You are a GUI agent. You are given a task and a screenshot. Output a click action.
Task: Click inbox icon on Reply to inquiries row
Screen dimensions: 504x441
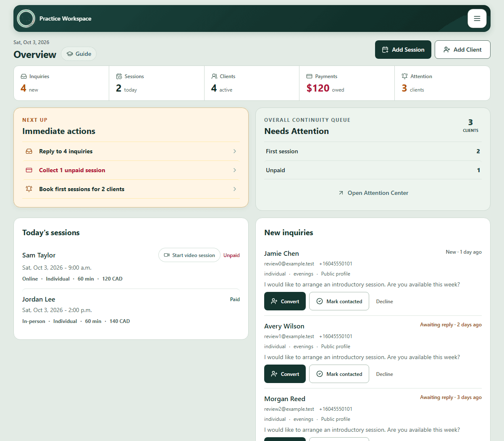click(29, 151)
